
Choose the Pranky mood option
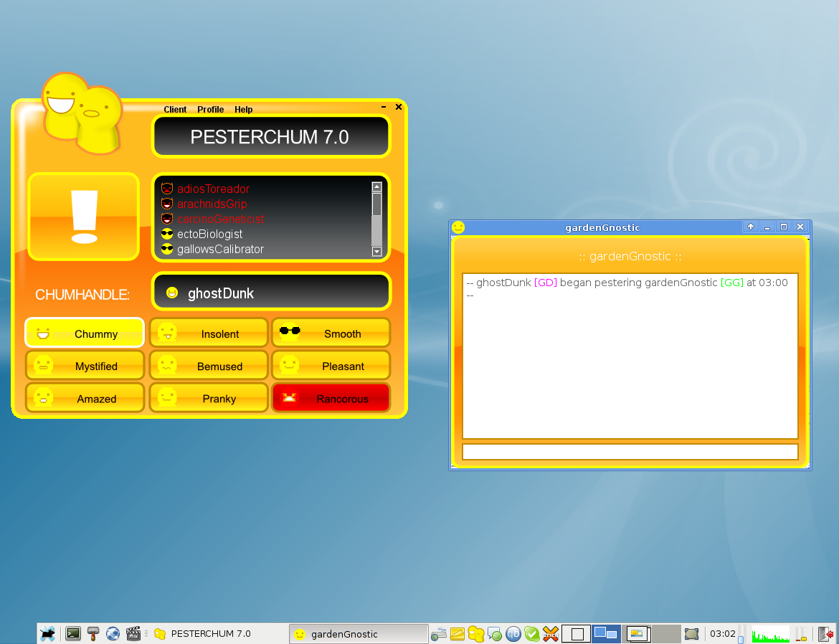[208, 399]
